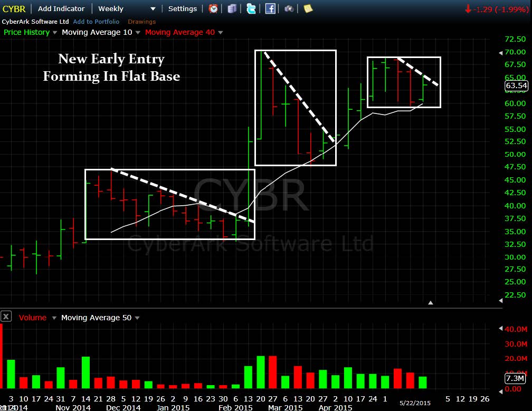Screen dimensions: 532x411
Task: Click the CYBR ticker symbol field
Action: 14,9
